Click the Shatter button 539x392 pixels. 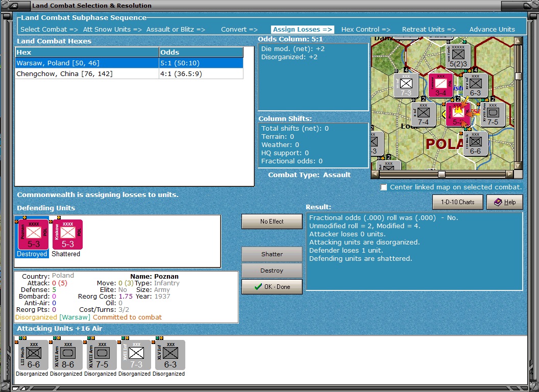pyautogui.click(x=272, y=254)
